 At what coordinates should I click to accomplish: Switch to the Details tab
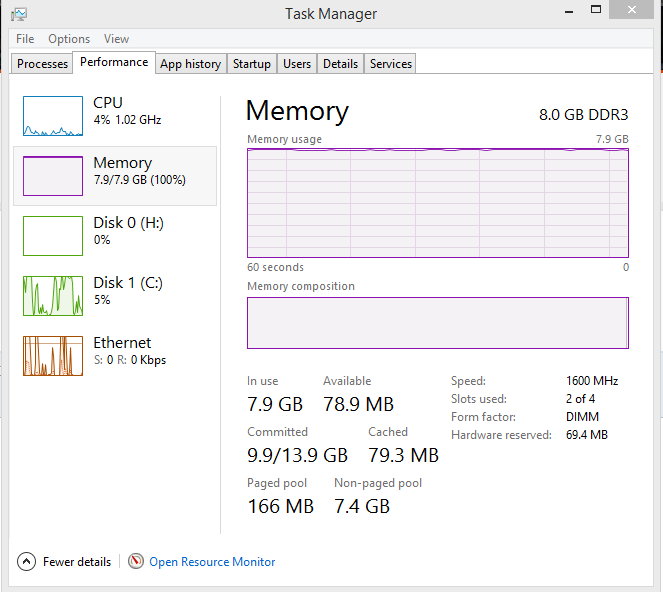(340, 64)
